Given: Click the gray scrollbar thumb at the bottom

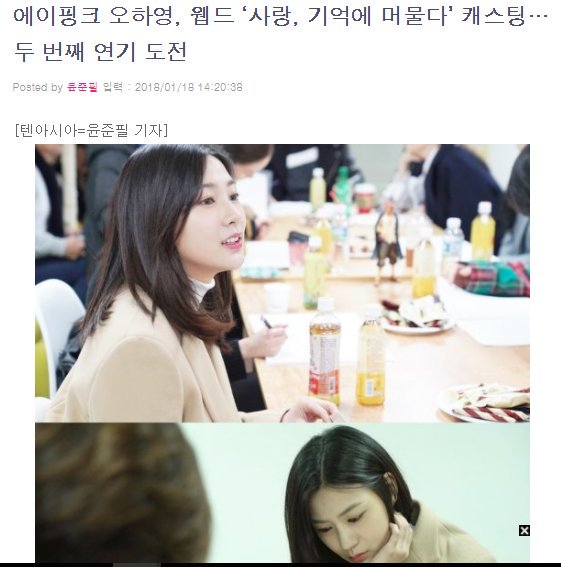Looking at the screenshot, I should 137,565.
